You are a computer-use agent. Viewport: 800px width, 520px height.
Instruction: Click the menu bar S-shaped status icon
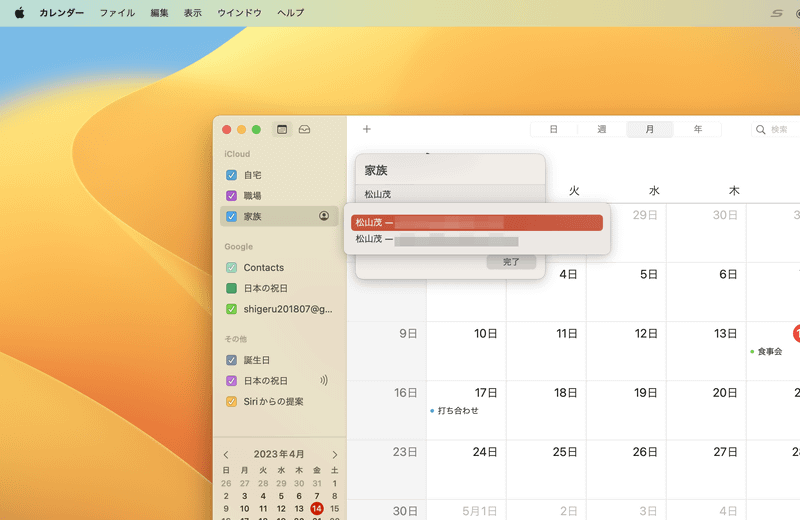(x=777, y=13)
